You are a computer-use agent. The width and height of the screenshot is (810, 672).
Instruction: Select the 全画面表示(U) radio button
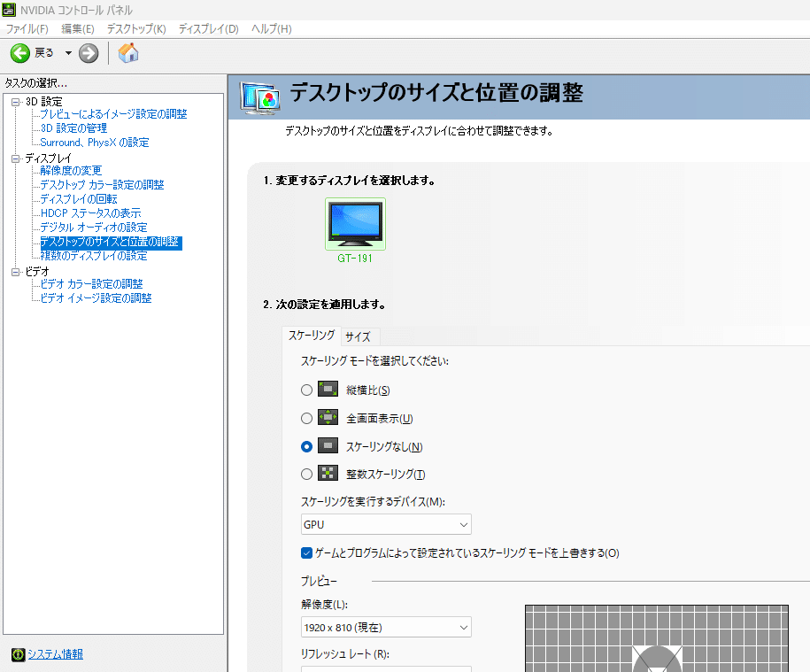point(306,419)
